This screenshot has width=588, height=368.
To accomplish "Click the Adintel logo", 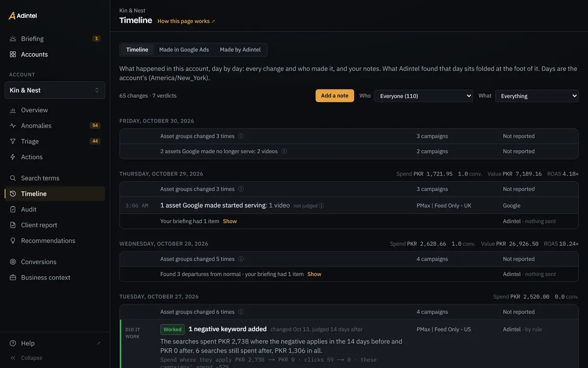I will 23,16.
